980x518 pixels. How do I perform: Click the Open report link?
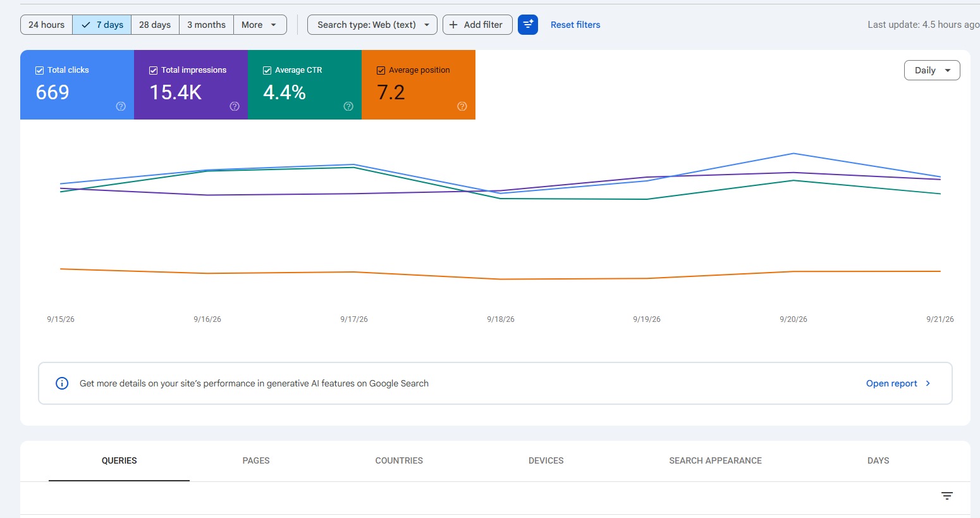coord(891,383)
